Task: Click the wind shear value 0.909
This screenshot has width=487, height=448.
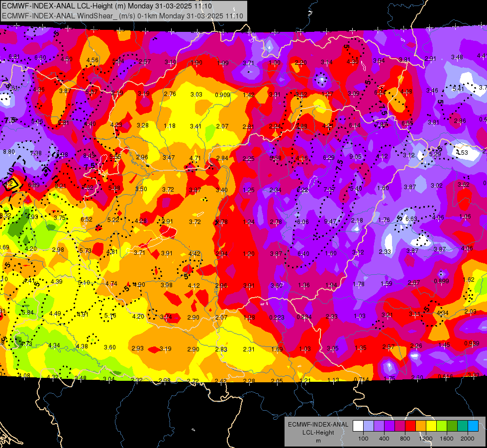Action: [x=223, y=95]
